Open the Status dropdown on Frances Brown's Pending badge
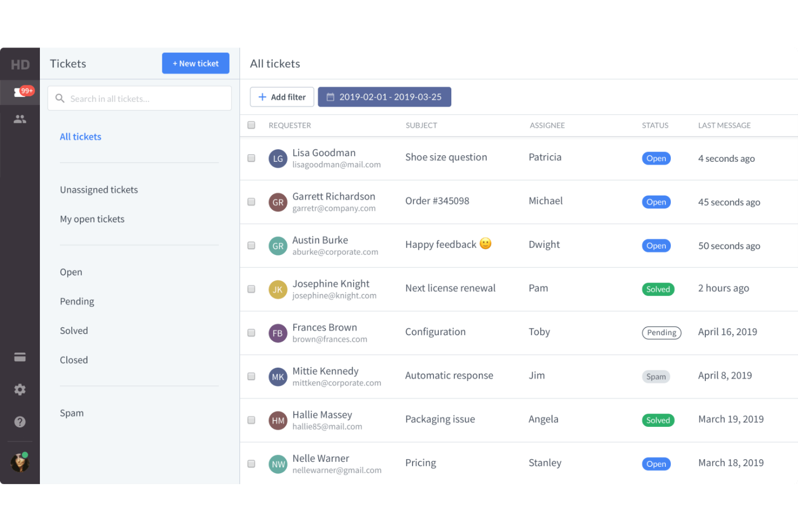The height and width of the screenshot is (532, 798). pyautogui.click(x=662, y=333)
